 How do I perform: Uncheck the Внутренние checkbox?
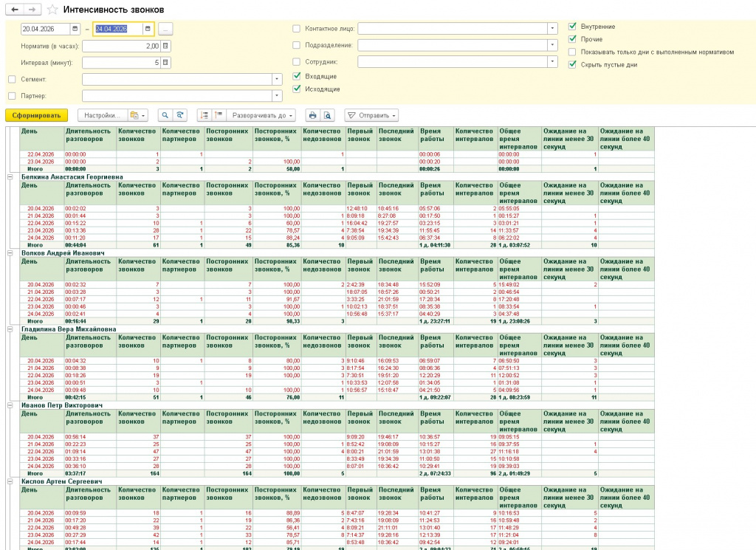(x=572, y=27)
